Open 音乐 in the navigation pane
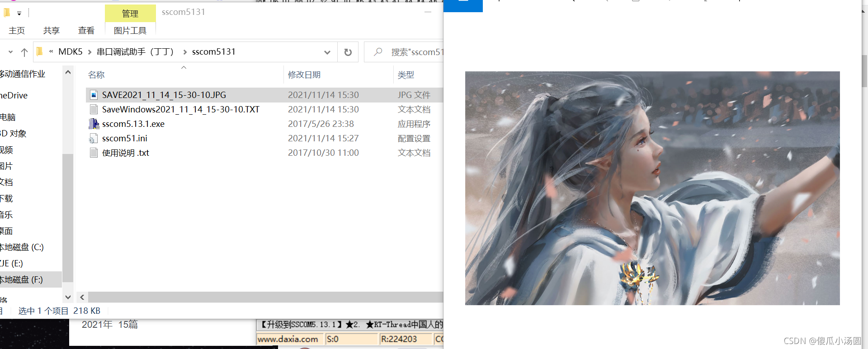 pyautogui.click(x=6, y=214)
